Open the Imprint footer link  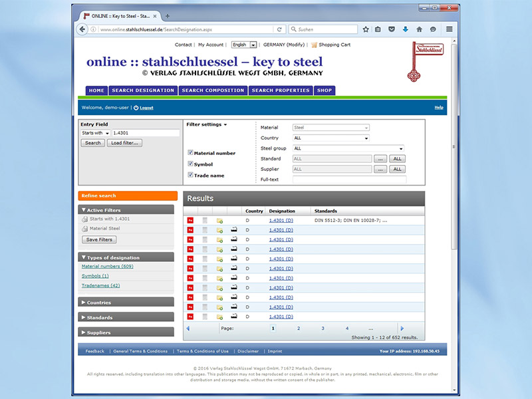pos(275,351)
